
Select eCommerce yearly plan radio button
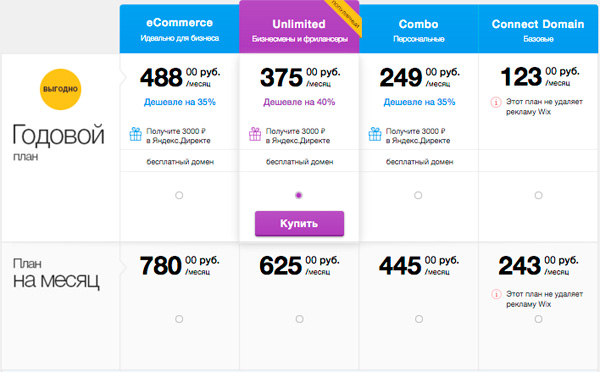(x=179, y=195)
